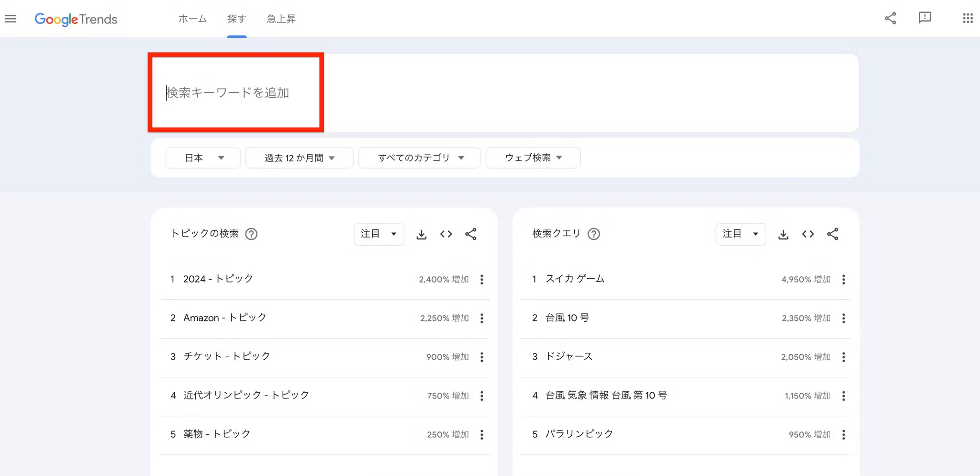Open the 薬物 - トピック topic row
Viewport: 980px width, 476px height.
pos(324,434)
